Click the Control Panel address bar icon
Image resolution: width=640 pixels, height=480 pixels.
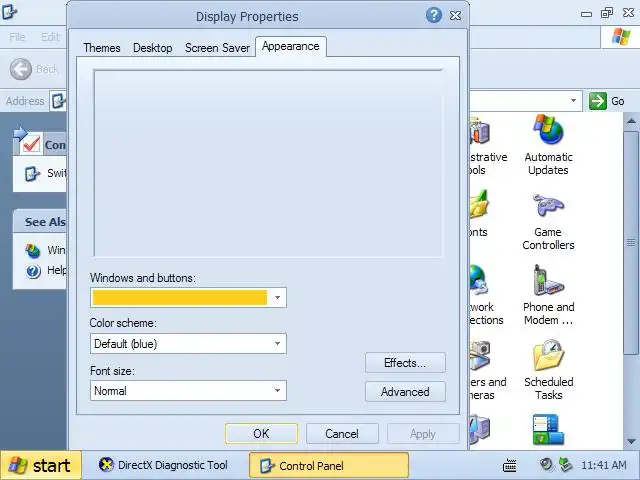(58, 101)
